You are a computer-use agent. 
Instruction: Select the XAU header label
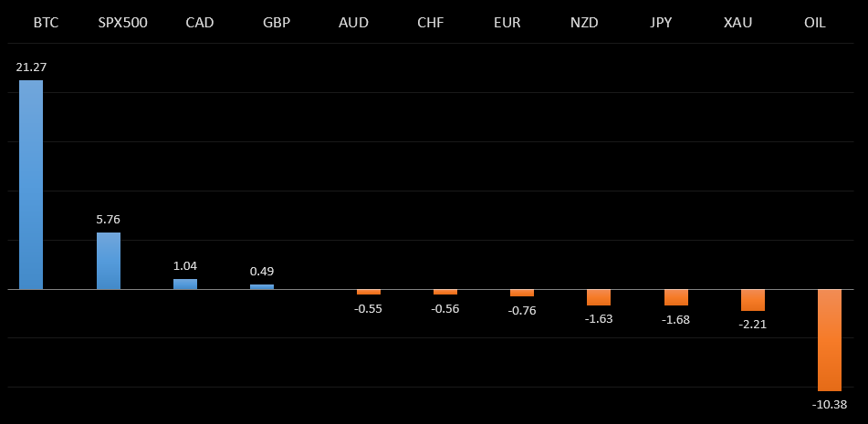[737, 22]
